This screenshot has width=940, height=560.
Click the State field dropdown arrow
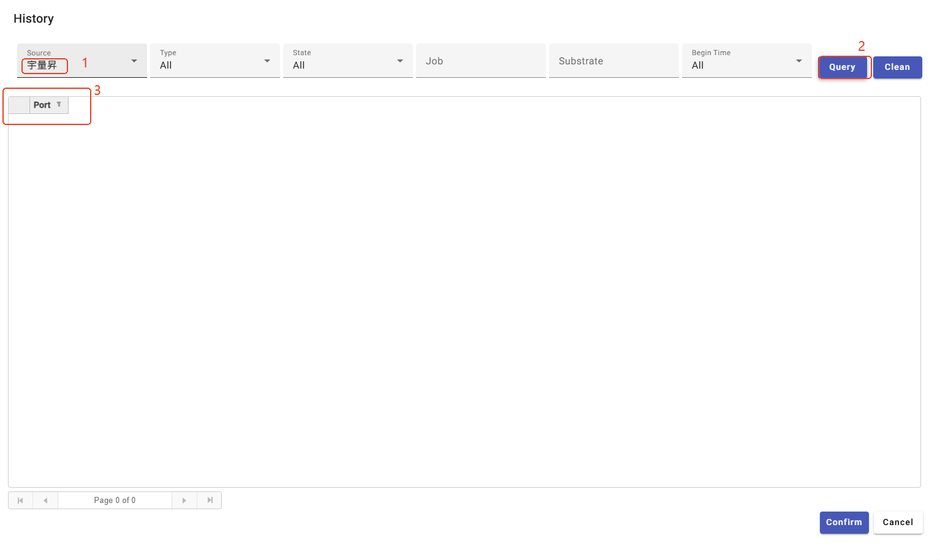point(400,61)
